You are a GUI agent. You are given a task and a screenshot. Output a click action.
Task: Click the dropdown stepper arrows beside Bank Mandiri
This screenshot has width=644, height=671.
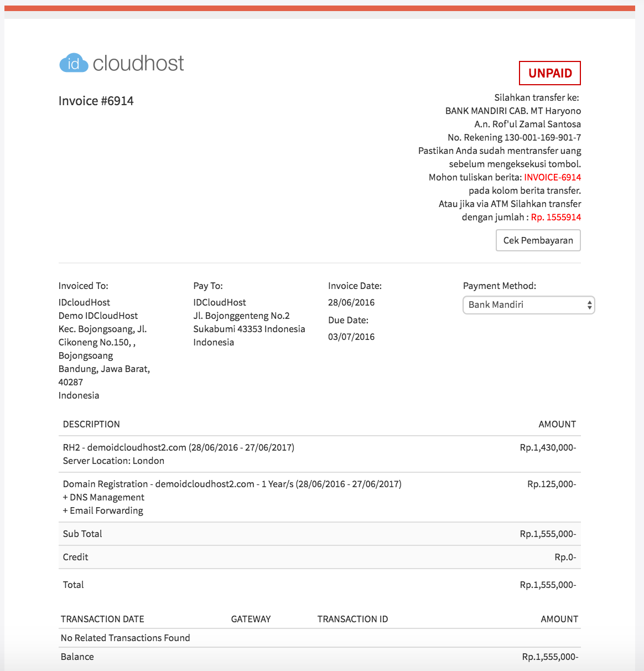pyautogui.click(x=589, y=305)
